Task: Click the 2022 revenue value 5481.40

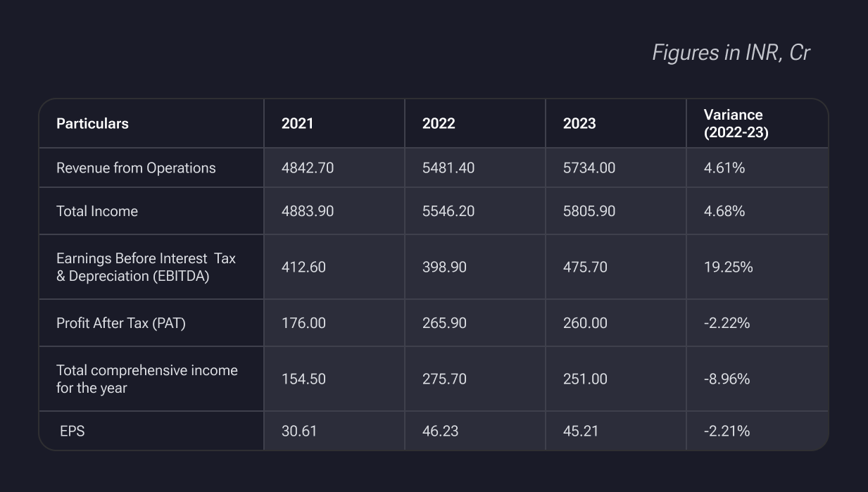Action: click(448, 168)
